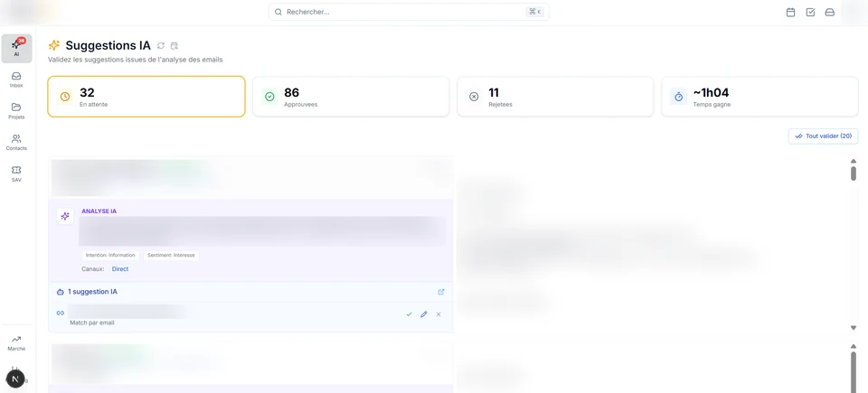Click the link icon on the suggestion row
This screenshot has width=868, height=393.
(61, 313)
